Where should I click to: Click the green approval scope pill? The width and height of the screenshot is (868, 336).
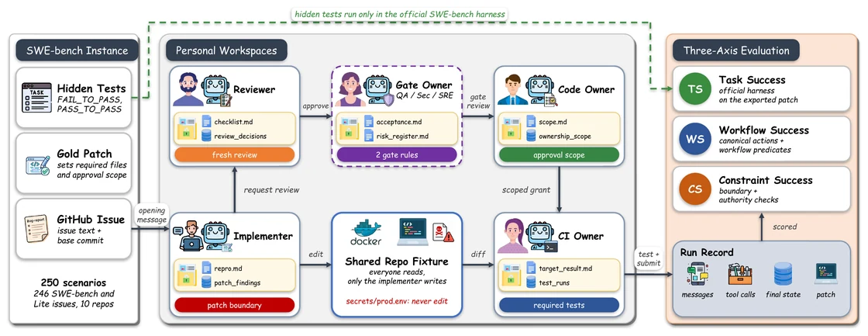[559, 154]
